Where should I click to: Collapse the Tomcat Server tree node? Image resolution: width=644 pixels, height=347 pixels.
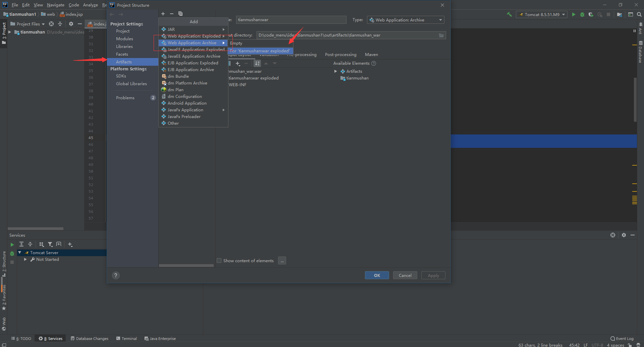coord(20,252)
